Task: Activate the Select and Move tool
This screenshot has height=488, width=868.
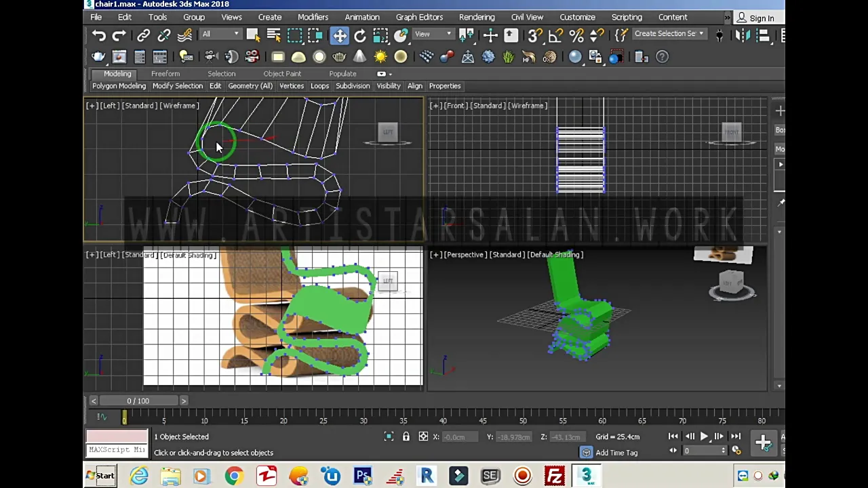Action: pyautogui.click(x=339, y=35)
